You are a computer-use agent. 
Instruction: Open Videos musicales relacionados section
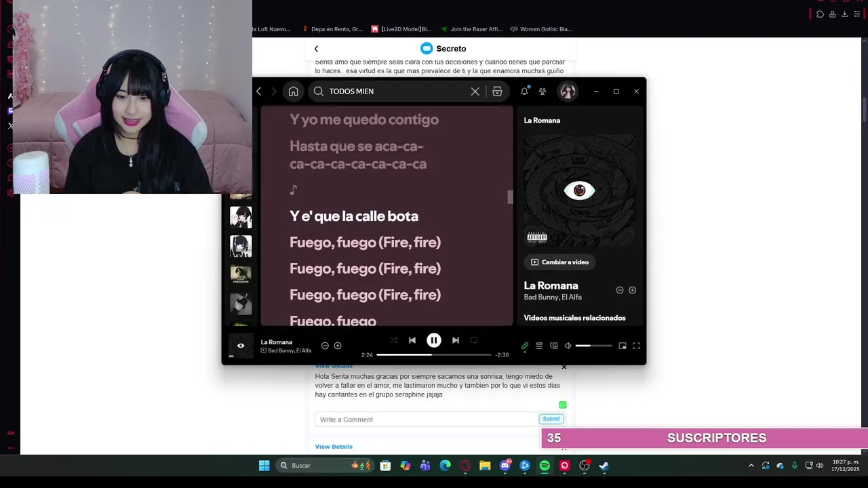575,318
